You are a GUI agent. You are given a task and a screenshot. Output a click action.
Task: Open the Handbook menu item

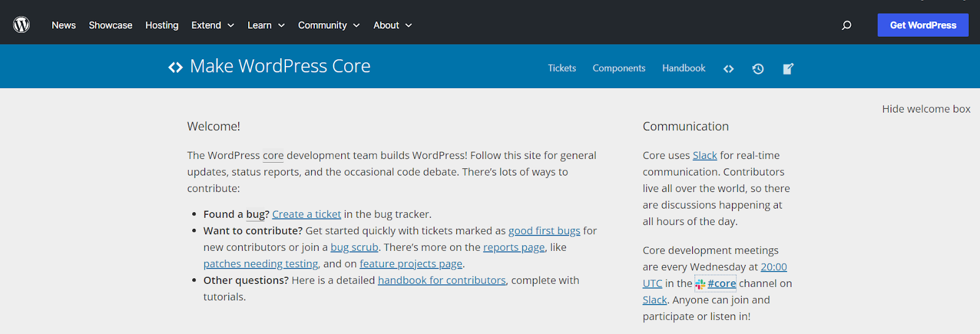tap(684, 68)
